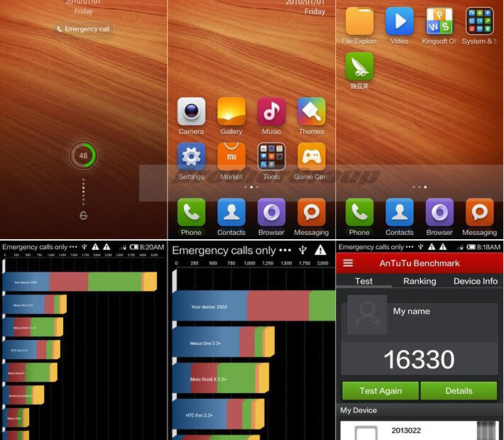Tap Browser in right screen dock
This screenshot has width=504, height=440.
[439, 212]
